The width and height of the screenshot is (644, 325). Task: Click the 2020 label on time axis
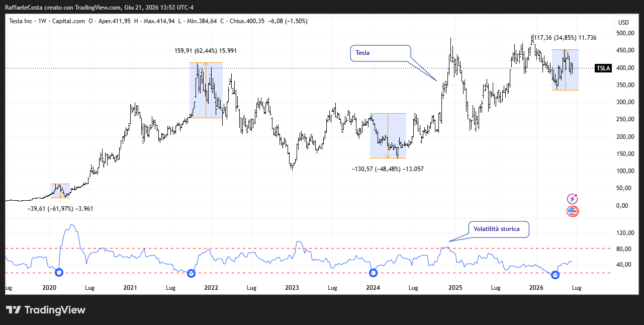(49, 288)
